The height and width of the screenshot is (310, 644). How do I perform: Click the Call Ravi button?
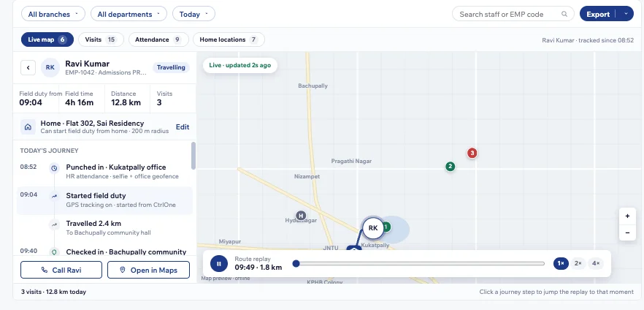[61, 270]
